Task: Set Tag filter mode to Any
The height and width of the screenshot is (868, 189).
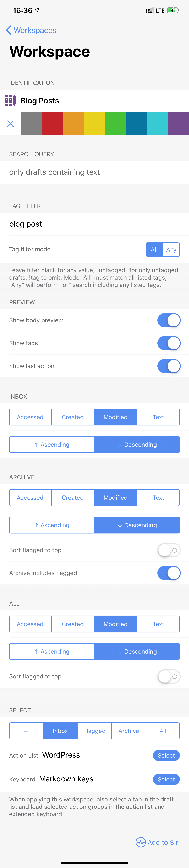Action: [171, 250]
